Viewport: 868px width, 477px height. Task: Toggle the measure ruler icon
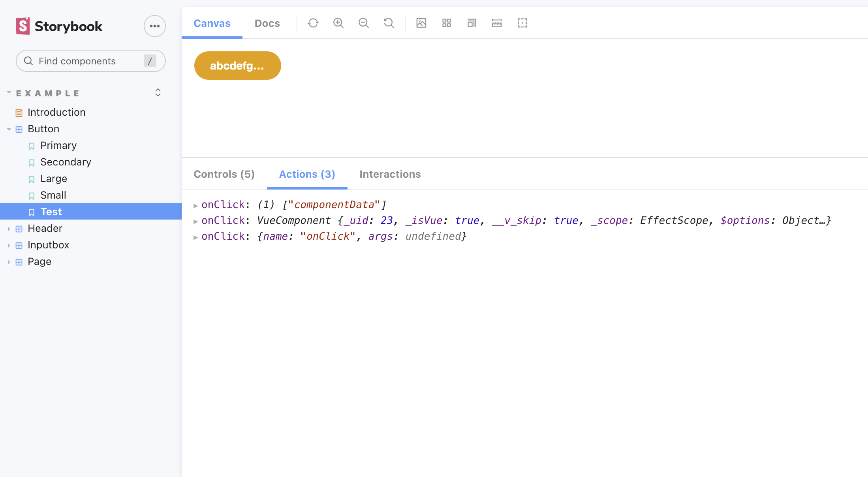click(497, 23)
